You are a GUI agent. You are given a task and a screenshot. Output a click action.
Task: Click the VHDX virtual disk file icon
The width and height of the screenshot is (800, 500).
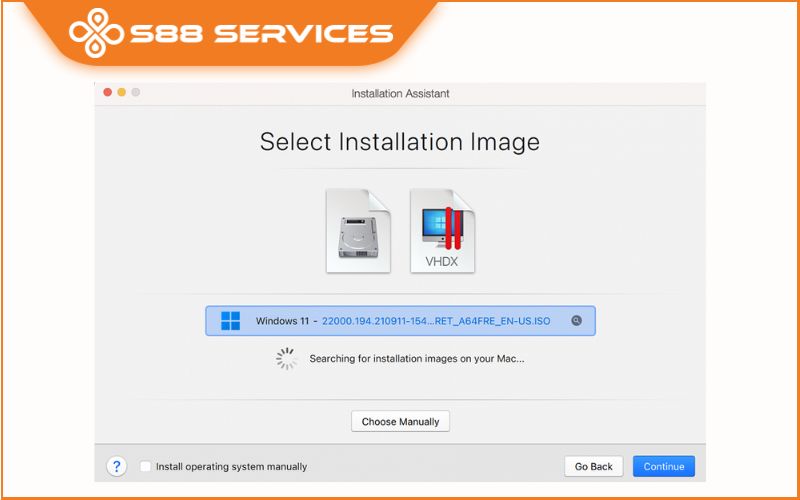[442, 231]
